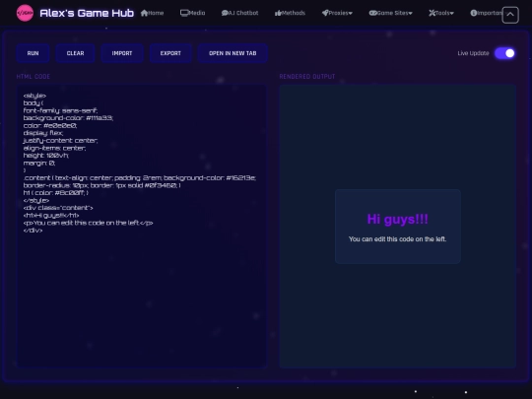
Task: Click the 'h1 { color: #8c00ff; }' line
Action: pyautogui.click(x=55, y=193)
